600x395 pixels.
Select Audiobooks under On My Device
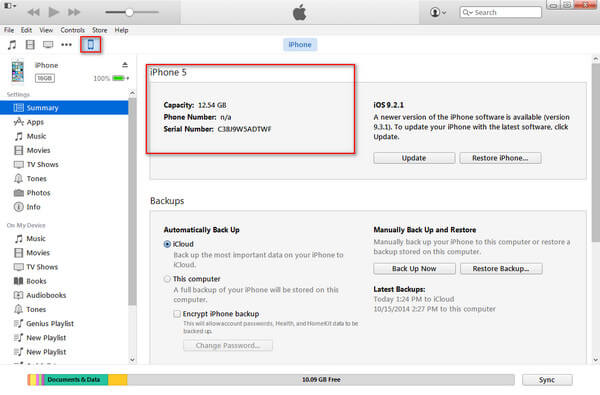(x=64, y=295)
